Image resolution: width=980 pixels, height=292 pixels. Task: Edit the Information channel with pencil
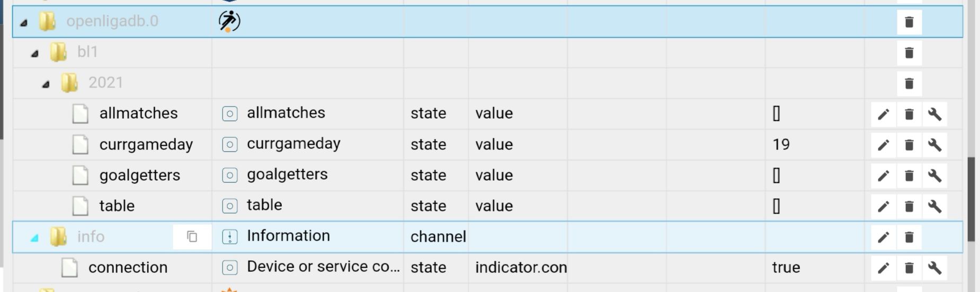883,237
